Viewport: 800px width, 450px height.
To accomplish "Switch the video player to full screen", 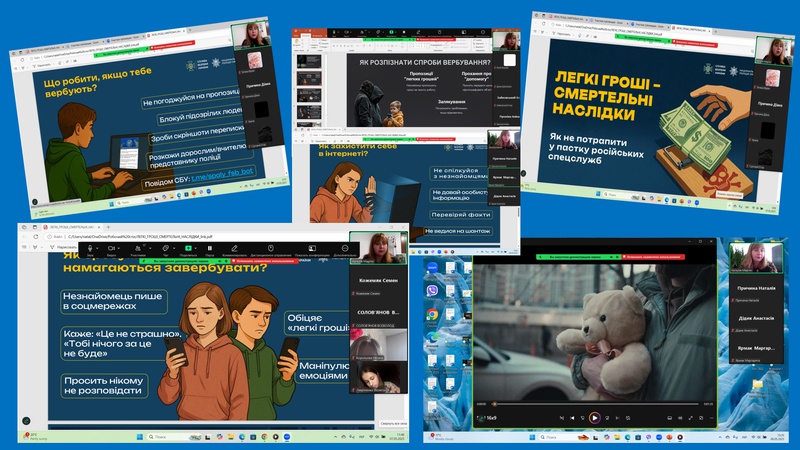I will [x=691, y=418].
